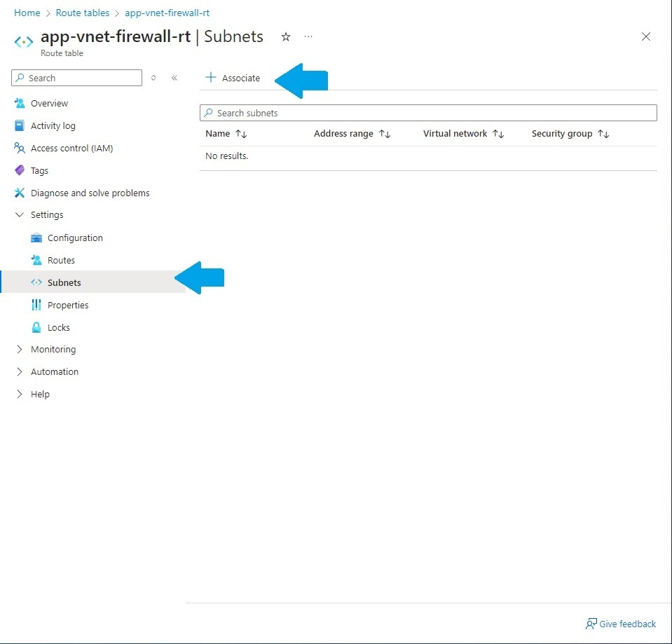Click the Activity log icon

pos(20,125)
